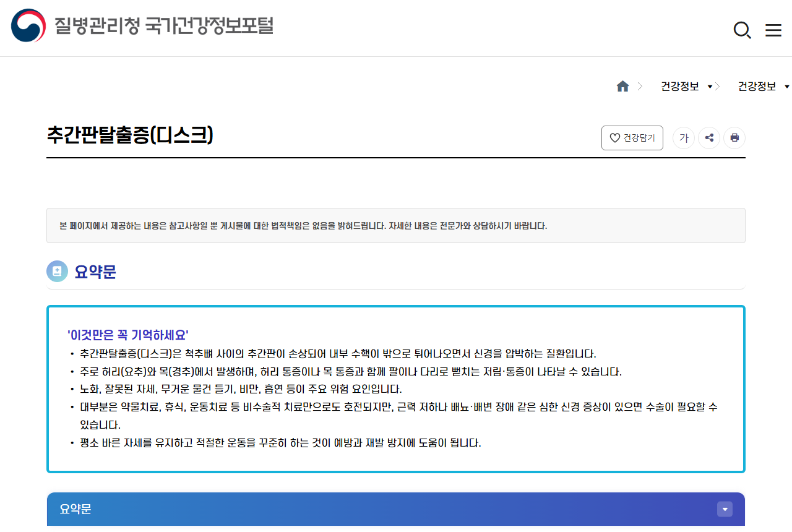
Task: Open second 건강정보 breadcrumb dropdown
Action: click(764, 87)
